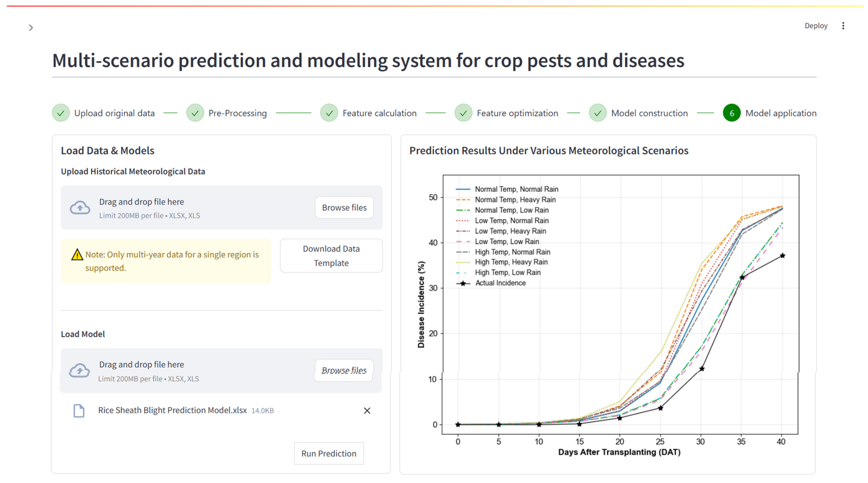Image resolution: width=868 pixels, height=483 pixels.
Task: Download the Data Template
Action: tap(331, 256)
